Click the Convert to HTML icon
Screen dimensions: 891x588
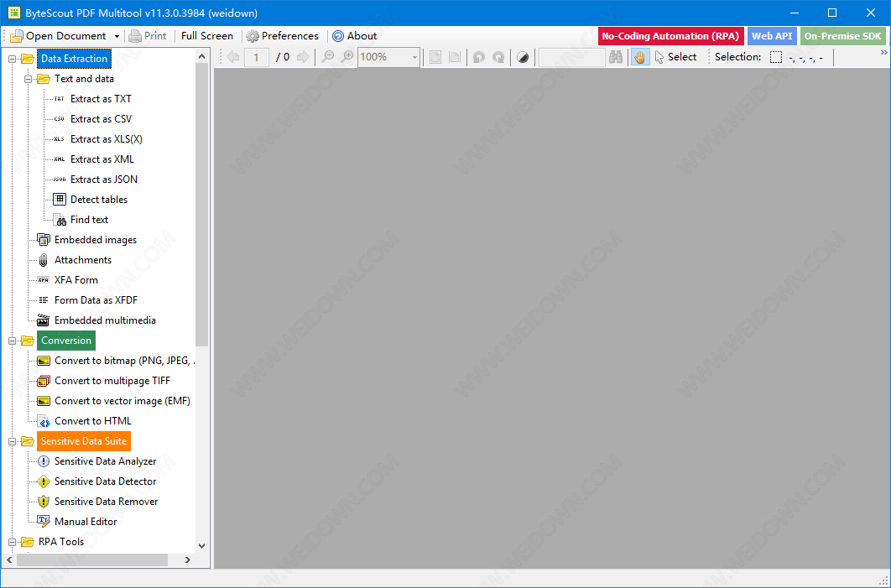[x=44, y=422]
